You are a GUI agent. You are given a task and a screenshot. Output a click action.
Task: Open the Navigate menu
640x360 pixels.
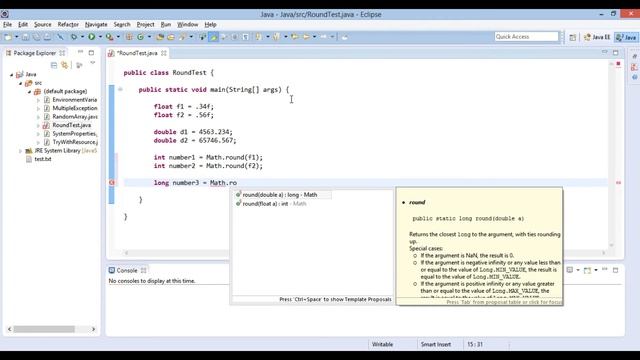pyautogui.click(x=96, y=24)
